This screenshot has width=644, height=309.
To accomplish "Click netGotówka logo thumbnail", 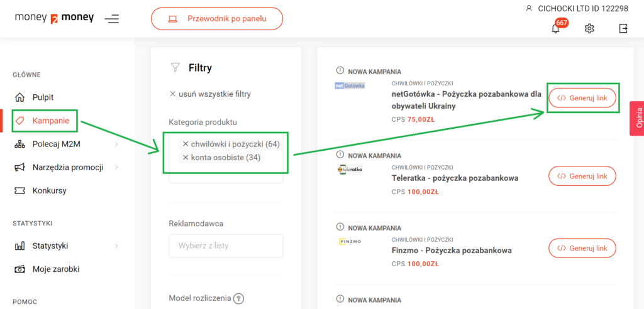I will tap(350, 86).
